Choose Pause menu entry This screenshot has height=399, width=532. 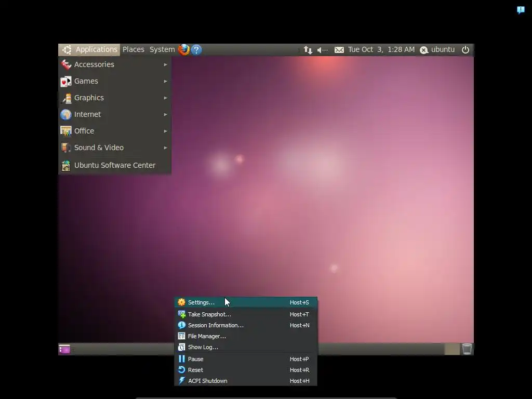(x=246, y=358)
